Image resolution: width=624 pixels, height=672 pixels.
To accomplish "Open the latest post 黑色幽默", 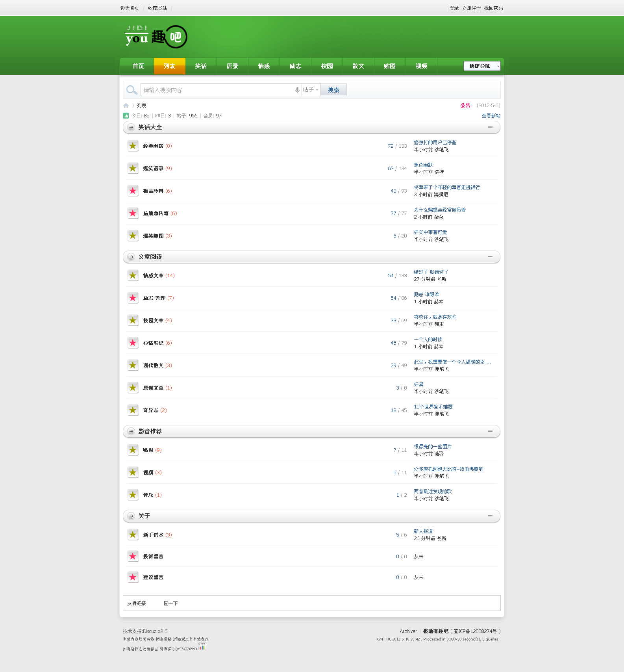I will pyautogui.click(x=423, y=165).
